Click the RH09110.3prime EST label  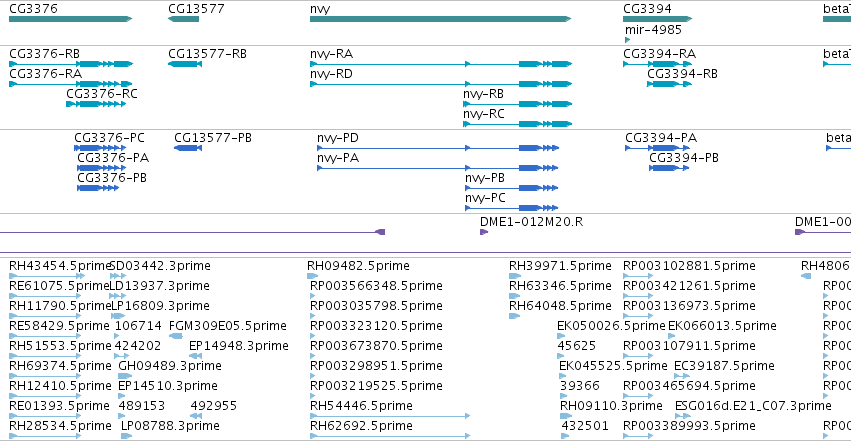(611, 406)
